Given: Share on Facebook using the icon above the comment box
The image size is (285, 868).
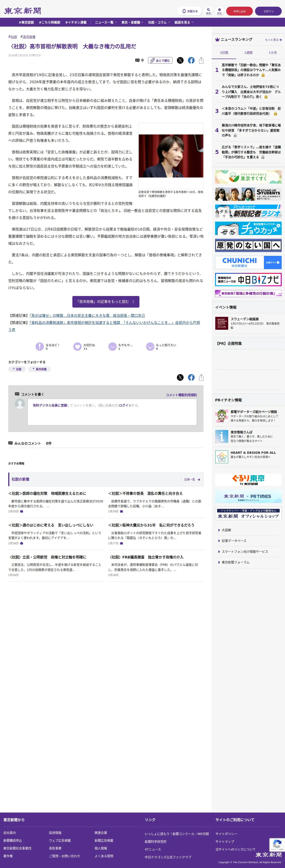Looking at the screenshot, I should pyautogui.click(x=191, y=377).
